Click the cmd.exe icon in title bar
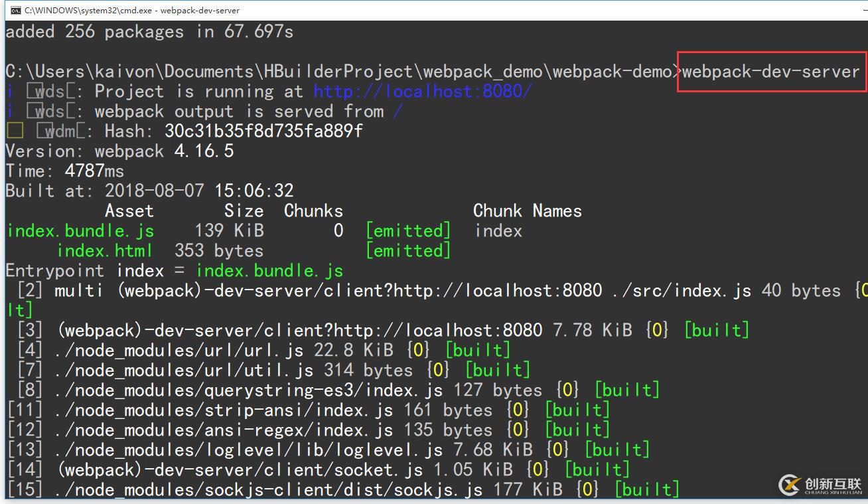868x504 pixels. [14, 10]
